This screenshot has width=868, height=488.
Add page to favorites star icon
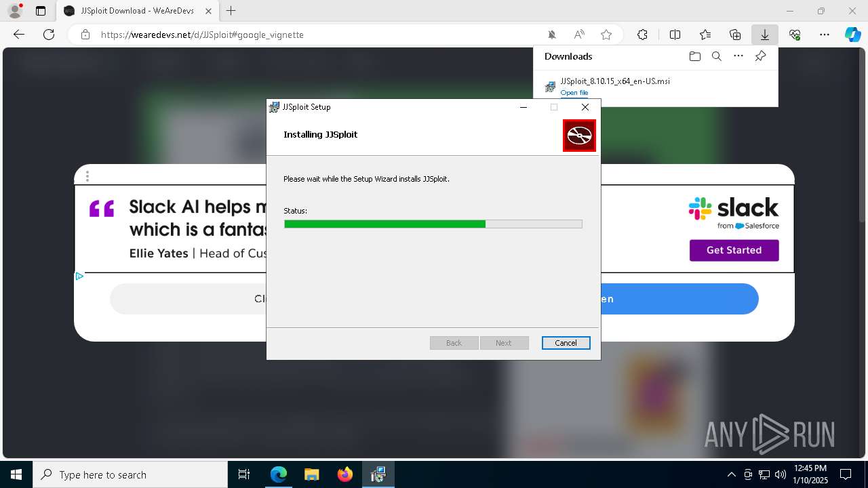pyautogui.click(x=606, y=35)
